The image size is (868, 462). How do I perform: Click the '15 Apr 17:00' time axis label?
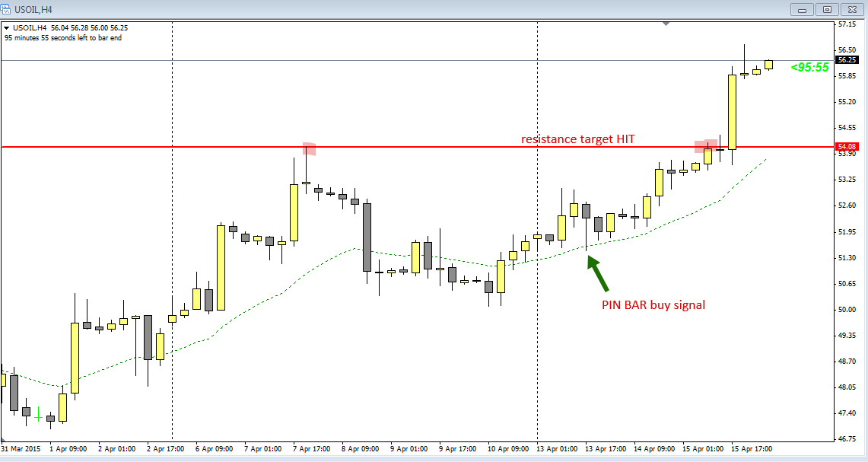click(752, 449)
